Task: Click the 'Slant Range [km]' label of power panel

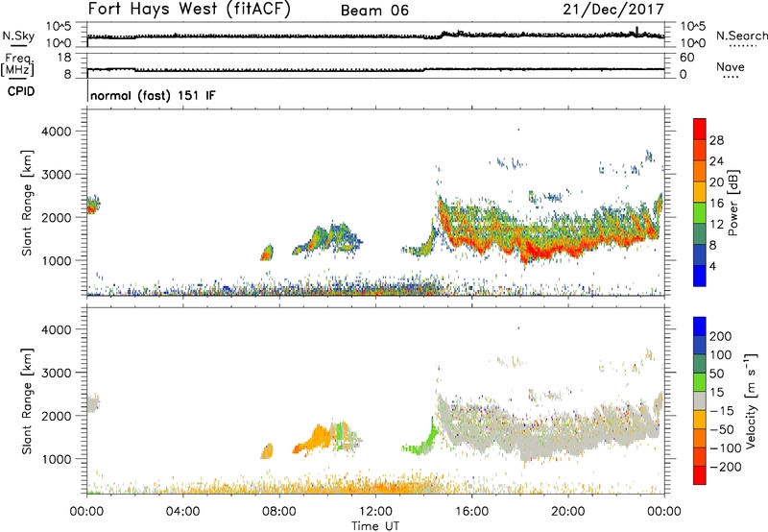Action: point(27,203)
